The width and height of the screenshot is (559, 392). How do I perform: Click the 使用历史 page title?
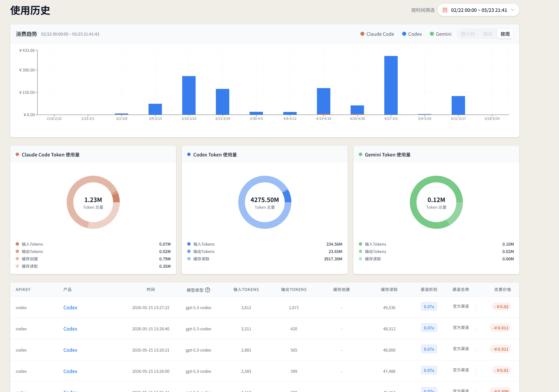[30, 11]
